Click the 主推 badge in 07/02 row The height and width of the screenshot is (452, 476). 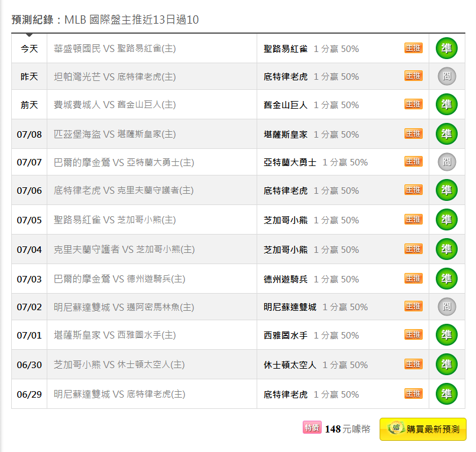pos(413,306)
